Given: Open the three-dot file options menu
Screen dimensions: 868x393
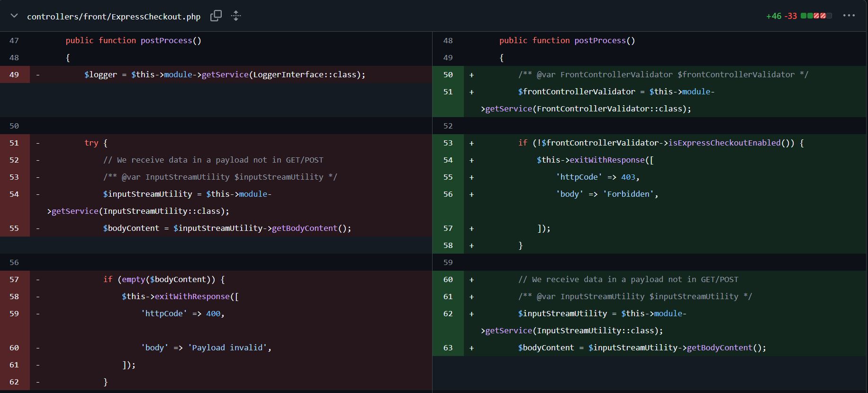Looking at the screenshot, I should (x=849, y=16).
